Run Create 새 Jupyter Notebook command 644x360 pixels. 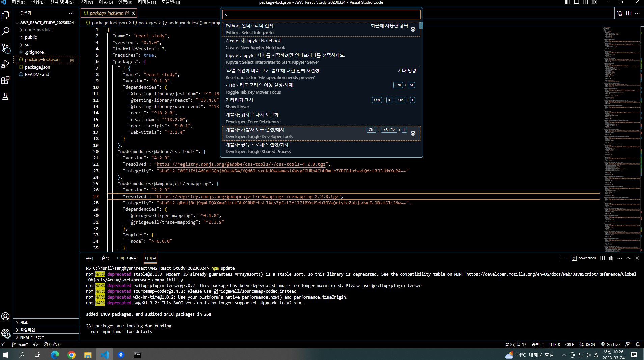[321, 44]
